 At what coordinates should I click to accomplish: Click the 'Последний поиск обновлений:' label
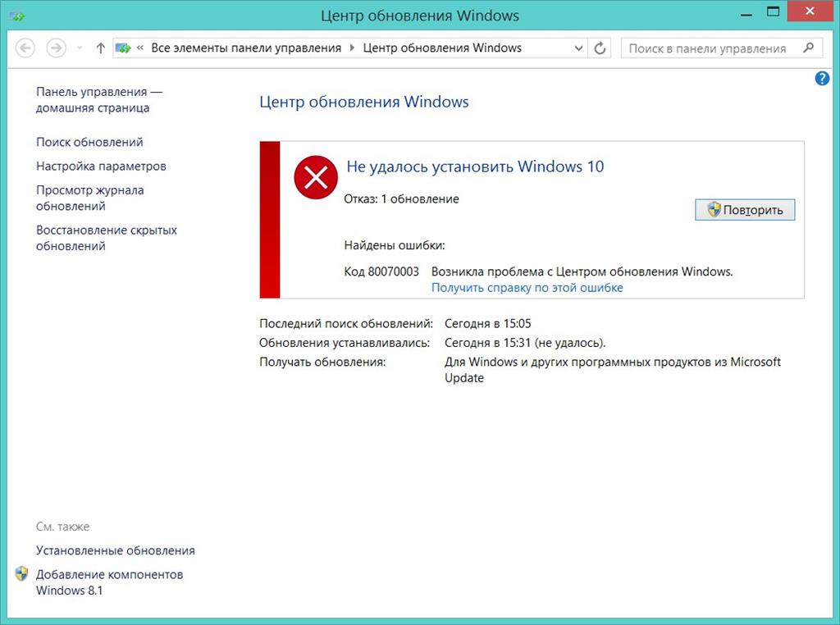[346, 323]
